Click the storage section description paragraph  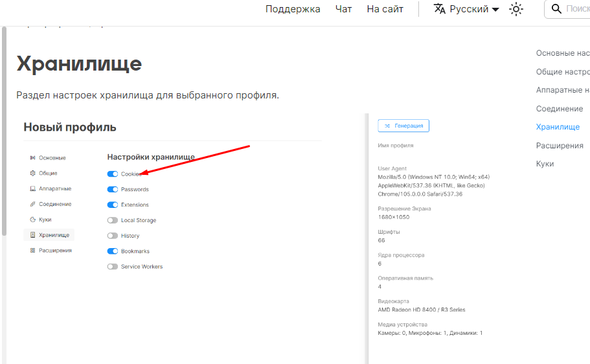click(148, 95)
